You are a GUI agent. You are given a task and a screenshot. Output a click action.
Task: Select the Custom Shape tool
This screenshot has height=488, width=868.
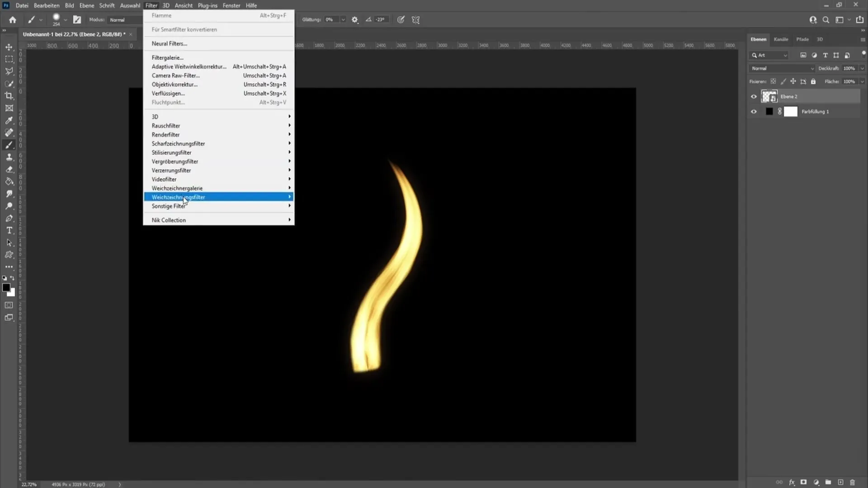coord(9,255)
